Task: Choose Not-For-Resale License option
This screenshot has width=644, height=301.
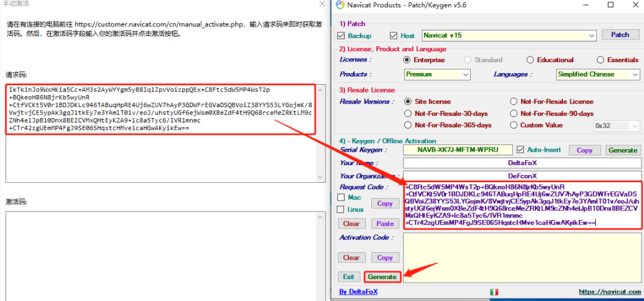Action: coord(514,101)
